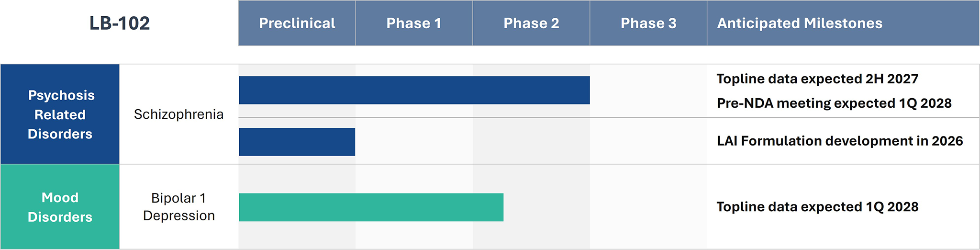This screenshot has width=980, height=250.
Task: Click the Psychosis Related Disorders block
Action: click(60, 114)
